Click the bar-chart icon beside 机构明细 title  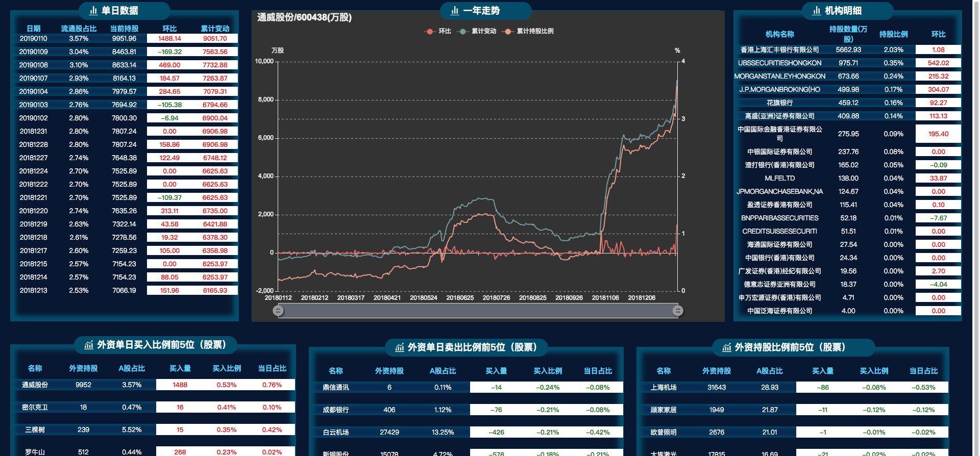pyautogui.click(x=817, y=11)
